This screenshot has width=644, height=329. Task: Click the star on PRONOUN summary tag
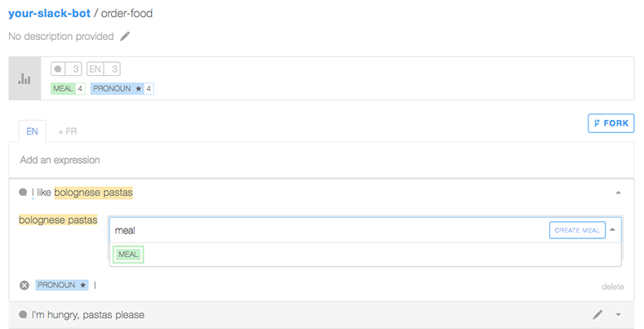[x=139, y=89]
